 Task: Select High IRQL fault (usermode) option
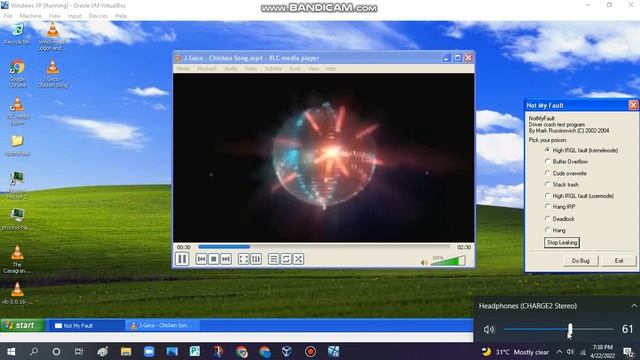pyautogui.click(x=579, y=196)
